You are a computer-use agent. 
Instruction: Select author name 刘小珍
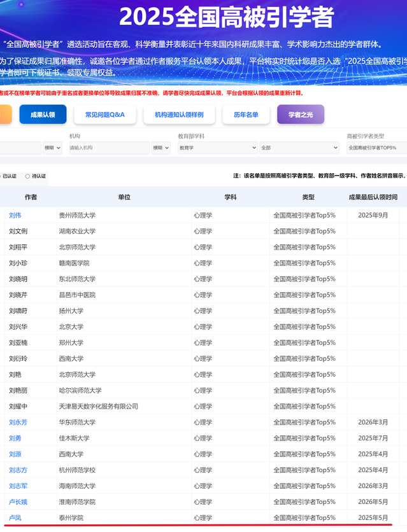point(18,263)
